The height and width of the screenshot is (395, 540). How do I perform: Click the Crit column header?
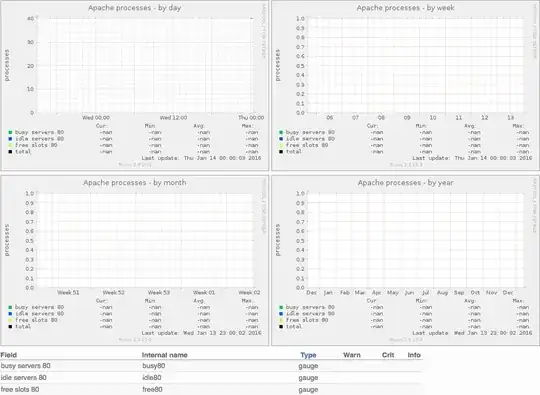click(x=388, y=355)
